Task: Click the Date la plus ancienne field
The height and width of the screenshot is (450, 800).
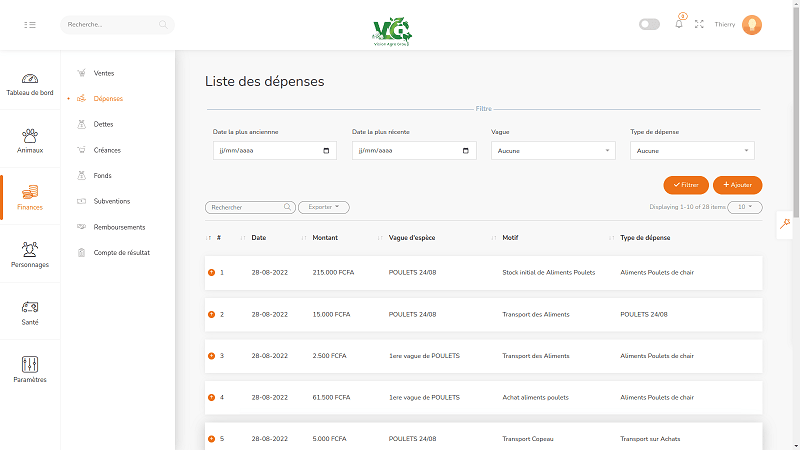Action: click(x=274, y=151)
